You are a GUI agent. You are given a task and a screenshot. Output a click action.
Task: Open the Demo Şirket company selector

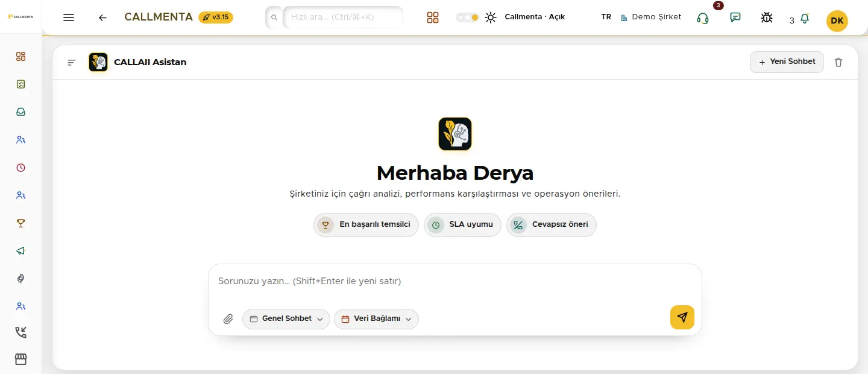click(651, 17)
